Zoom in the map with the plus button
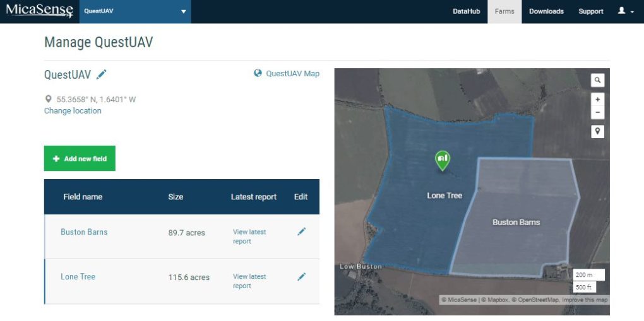 (x=597, y=100)
